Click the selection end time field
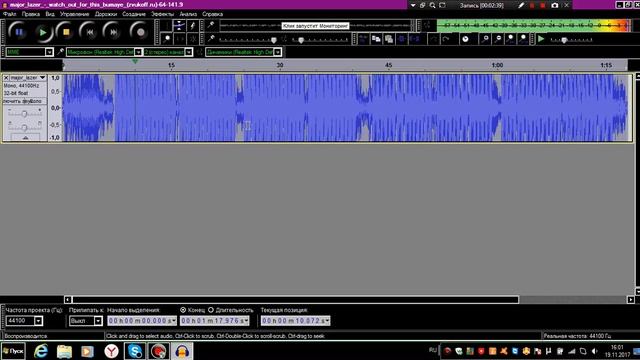Viewport: 640px width, 360px height. 215,321
